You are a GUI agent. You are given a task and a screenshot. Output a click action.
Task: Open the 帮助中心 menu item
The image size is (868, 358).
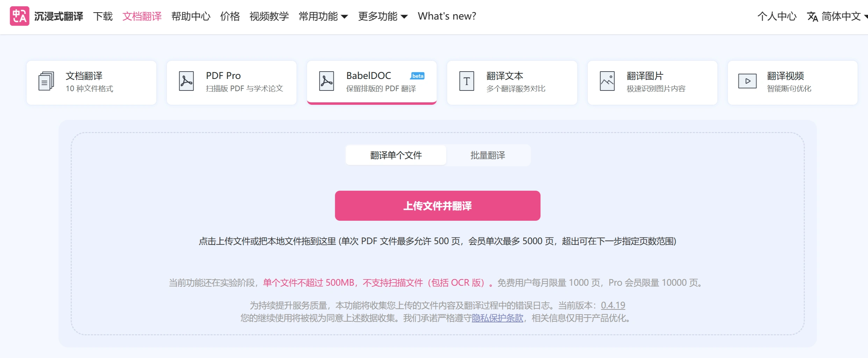191,16
